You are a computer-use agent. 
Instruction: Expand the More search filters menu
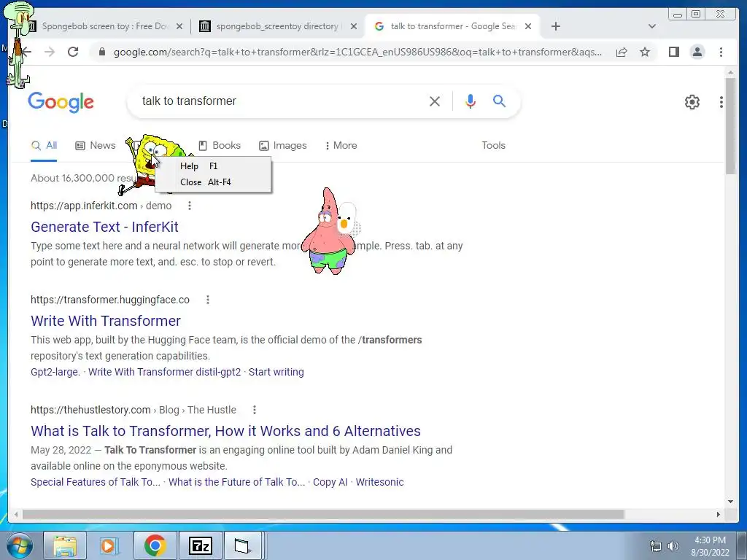click(341, 145)
